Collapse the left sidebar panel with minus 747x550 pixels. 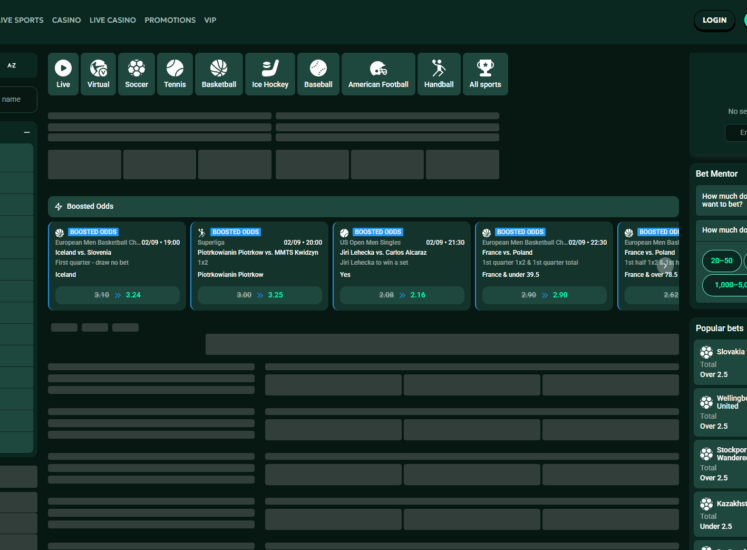(27, 132)
